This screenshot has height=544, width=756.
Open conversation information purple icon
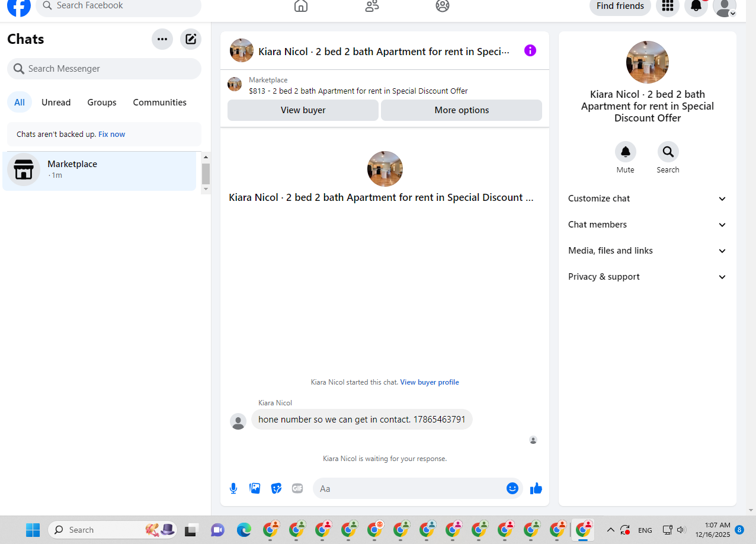pyautogui.click(x=530, y=50)
